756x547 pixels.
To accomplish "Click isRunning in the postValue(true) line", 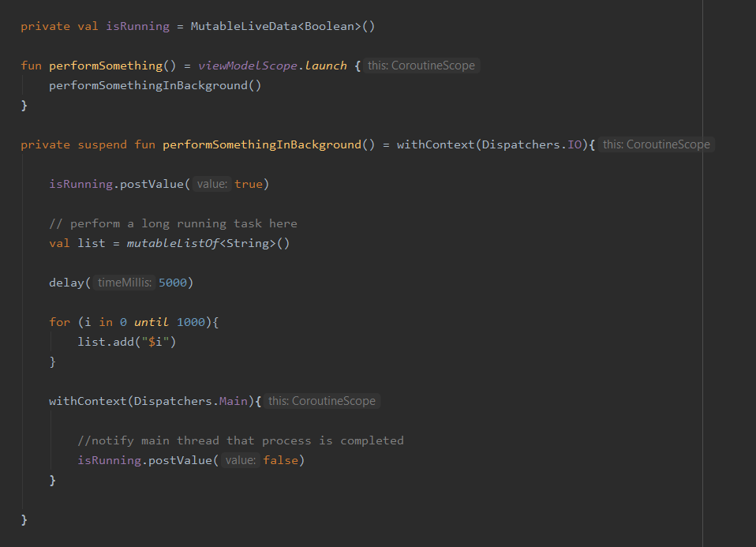I will (x=80, y=184).
